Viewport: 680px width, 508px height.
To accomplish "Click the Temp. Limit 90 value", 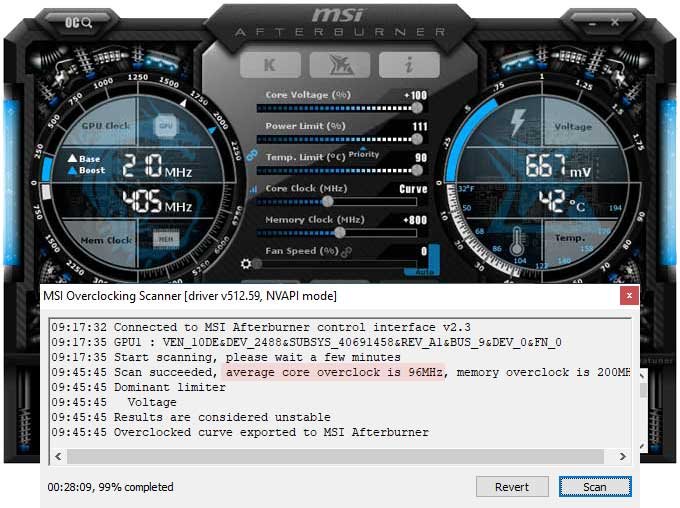I will [x=421, y=157].
